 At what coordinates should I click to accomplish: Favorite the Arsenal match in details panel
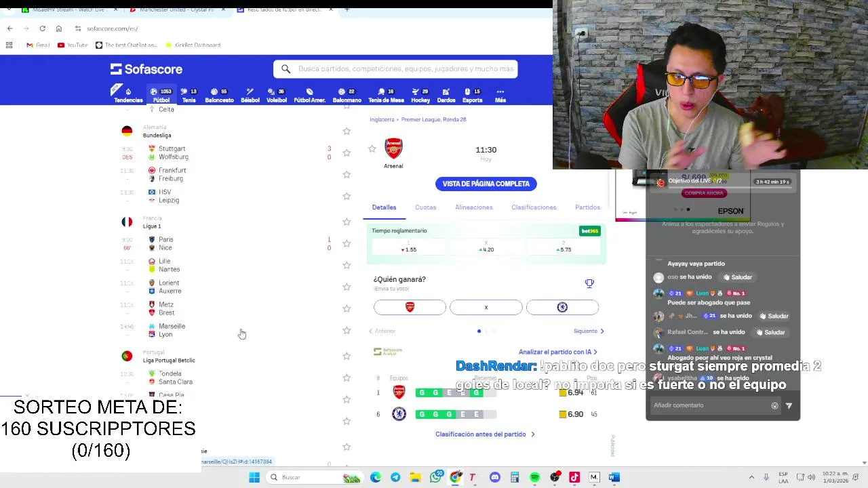[x=372, y=148]
